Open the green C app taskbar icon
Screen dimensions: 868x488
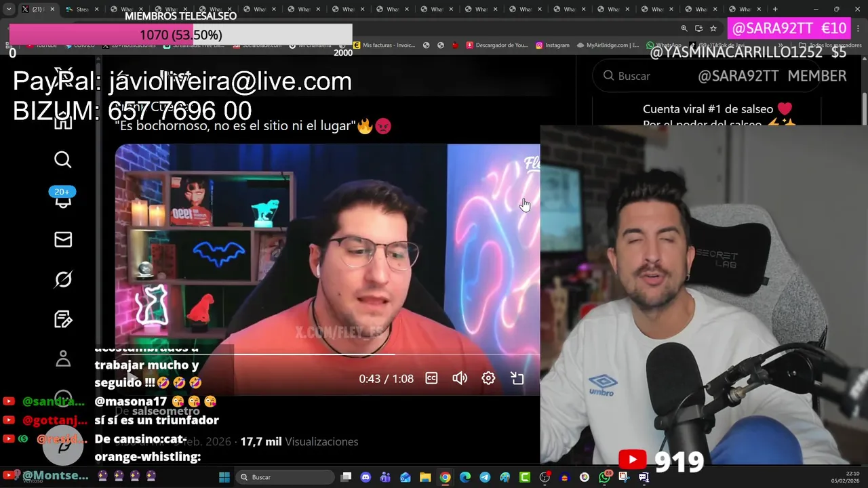525,477
